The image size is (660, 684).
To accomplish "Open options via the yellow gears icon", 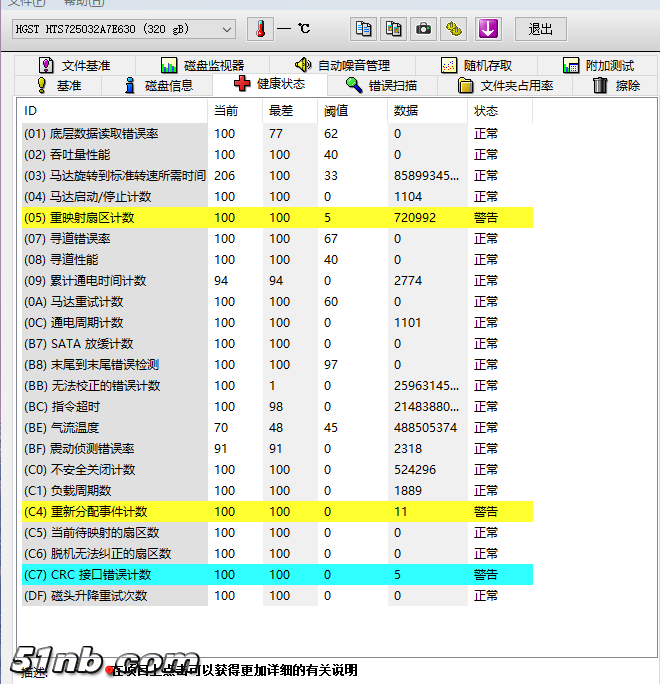I will tap(454, 29).
